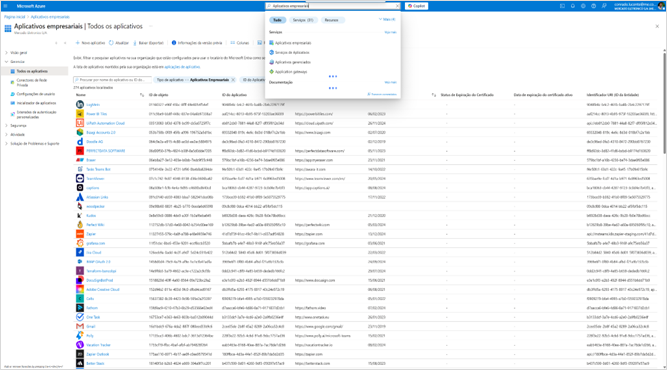Open 'Serviços de Aplicativos' search result
This screenshot has width=667, height=370.
point(292,53)
